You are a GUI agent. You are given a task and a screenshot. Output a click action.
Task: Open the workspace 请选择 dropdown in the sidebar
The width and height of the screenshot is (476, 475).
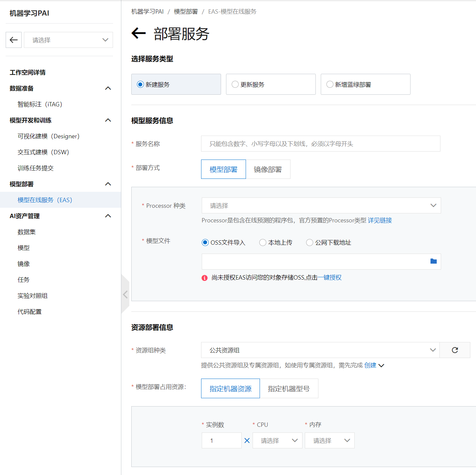pos(68,40)
